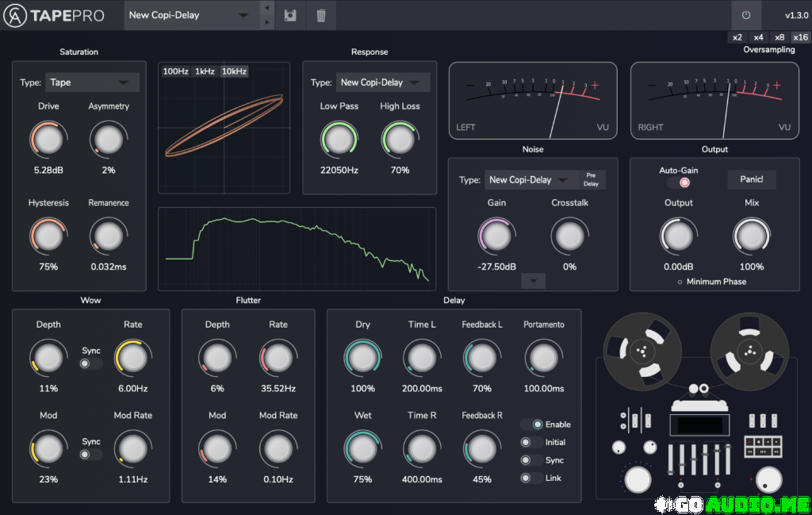812x515 pixels.
Task: Toggle Wow Mod Rate Sync switch
Action: tap(91, 455)
